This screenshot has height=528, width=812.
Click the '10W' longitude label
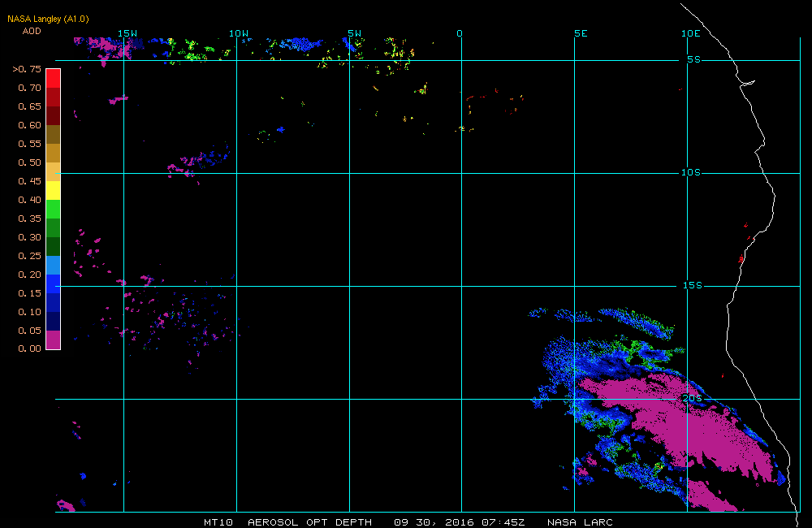pos(239,33)
